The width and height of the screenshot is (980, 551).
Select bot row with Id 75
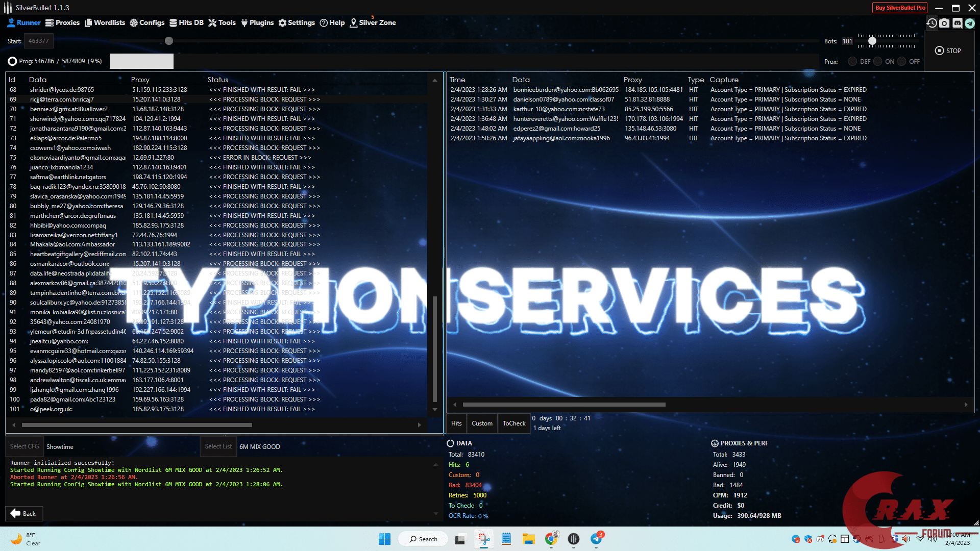(x=217, y=158)
